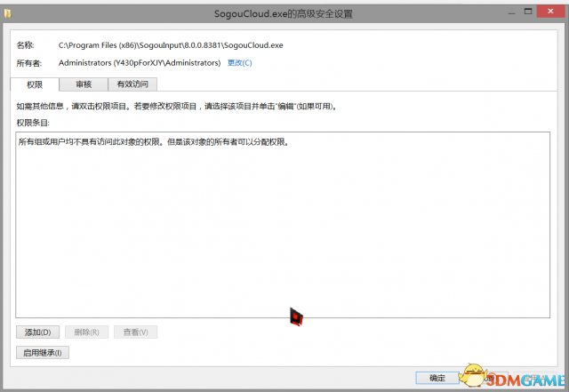Image resolution: width=569 pixels, height=392 pixels.
Task: Click the Administrators owner name text
Action: tap(140, 63)
